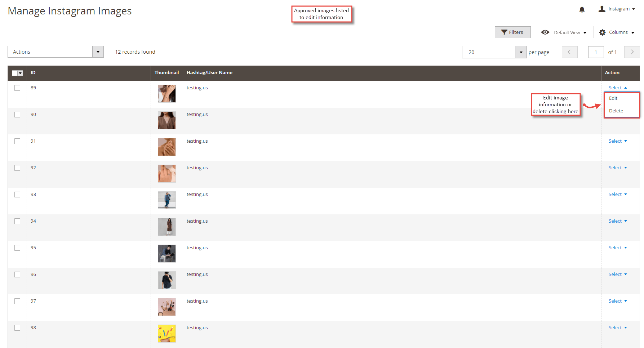Click the per page value field showing 20
Screen dimensions: 644x348
(x=489, y=52)
